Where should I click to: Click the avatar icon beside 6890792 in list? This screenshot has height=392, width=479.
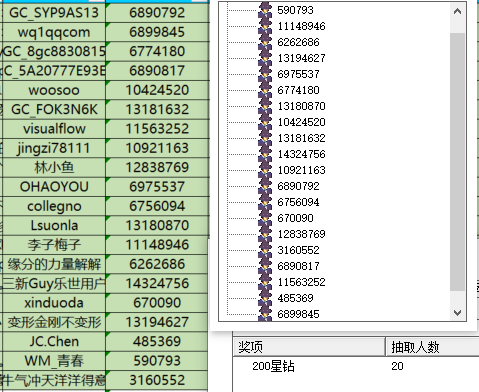point(265,186)
